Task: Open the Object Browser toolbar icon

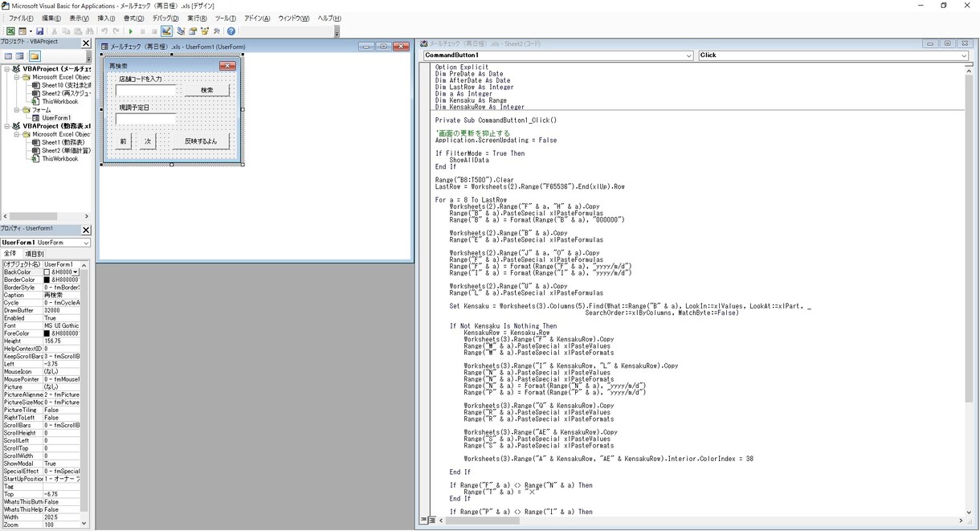Action: click(x=205, y=31)
